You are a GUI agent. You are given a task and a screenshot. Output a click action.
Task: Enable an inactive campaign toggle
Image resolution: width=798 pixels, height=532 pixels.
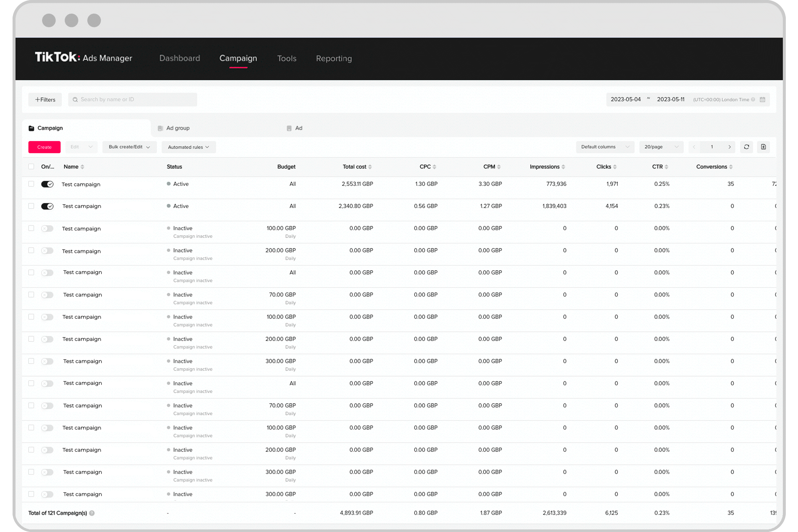click(47, 228)
